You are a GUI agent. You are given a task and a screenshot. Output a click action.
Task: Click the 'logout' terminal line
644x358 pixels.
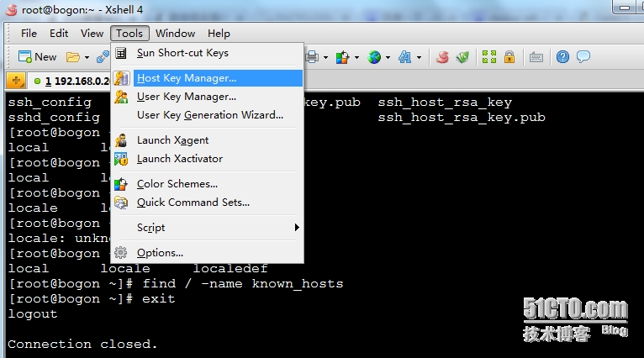coord(33,314)
